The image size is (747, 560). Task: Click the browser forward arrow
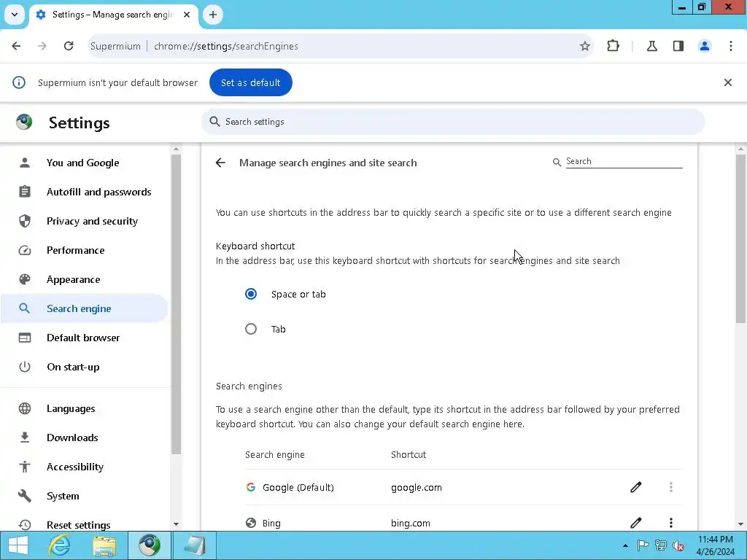click(42, 46)
